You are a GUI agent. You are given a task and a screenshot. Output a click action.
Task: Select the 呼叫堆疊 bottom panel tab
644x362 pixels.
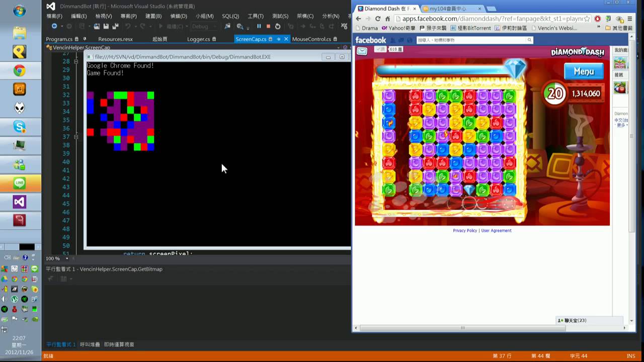point(90,344)
